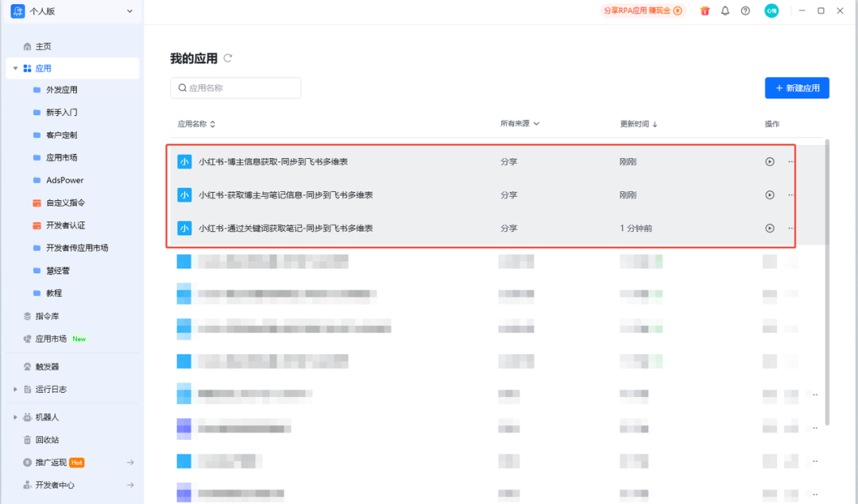Run 小红书-博主信息获取-同步到飞书多维表
The height and width of the screenshot is (504, 858).
click(x=769, y=162)
